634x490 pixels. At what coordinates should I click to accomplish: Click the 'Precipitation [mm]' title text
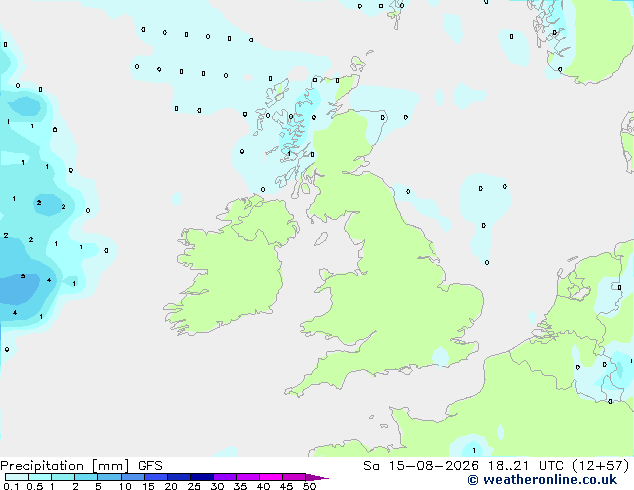click(65, 466)
